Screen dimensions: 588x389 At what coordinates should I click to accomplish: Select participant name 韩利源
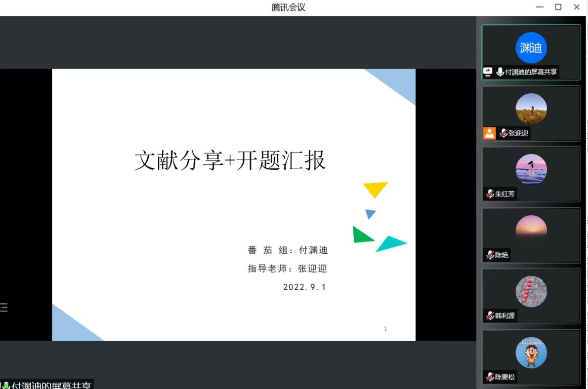click(x=505, y=315)
